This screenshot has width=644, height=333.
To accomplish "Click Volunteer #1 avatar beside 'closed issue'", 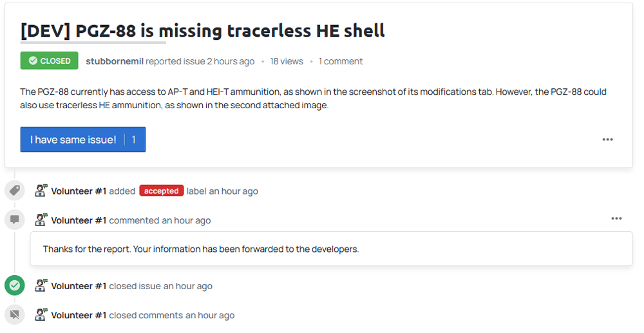I will click(x=41, y=285).
